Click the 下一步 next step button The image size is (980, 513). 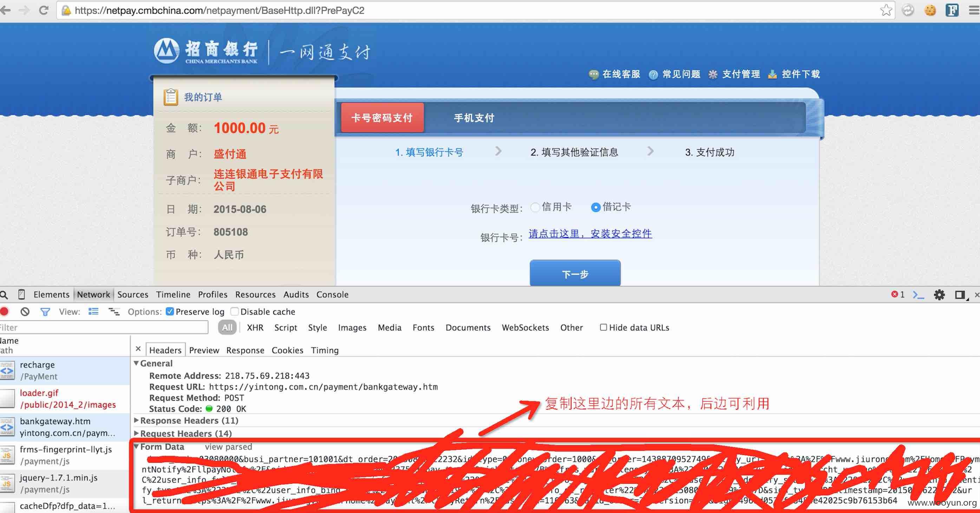[575, 273]
